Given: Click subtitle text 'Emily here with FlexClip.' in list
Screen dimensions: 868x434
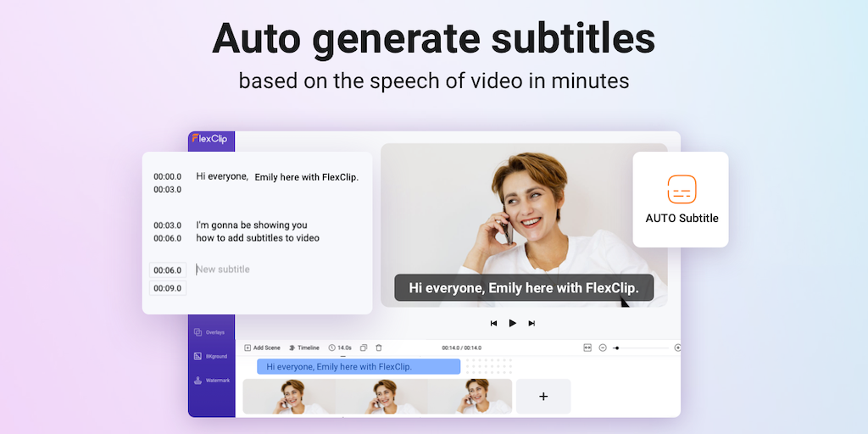Looking at the screenshot, I should click(x=307, y=177).
